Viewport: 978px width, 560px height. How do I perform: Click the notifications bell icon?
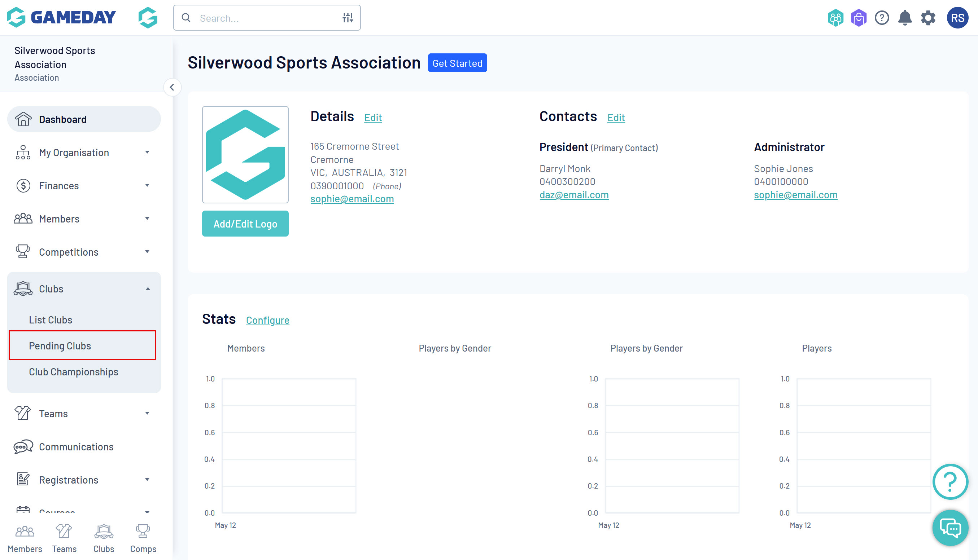pos(904,18)
